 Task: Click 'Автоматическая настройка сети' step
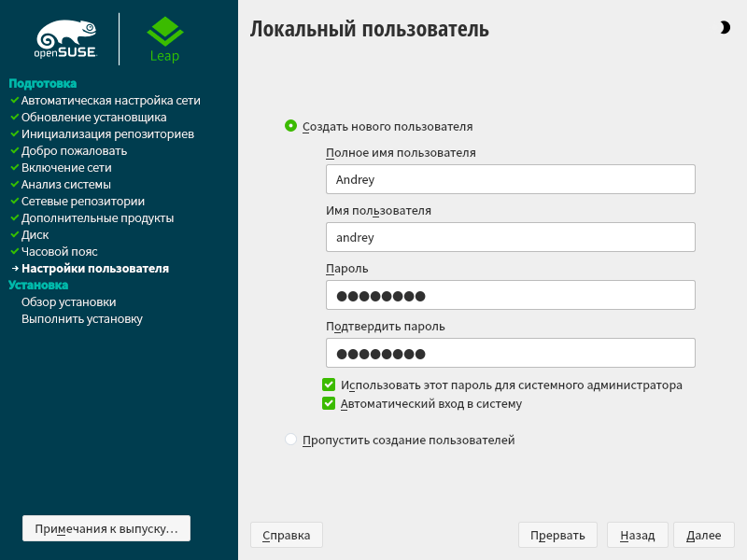pyautogui.click(x=110, y=101)
